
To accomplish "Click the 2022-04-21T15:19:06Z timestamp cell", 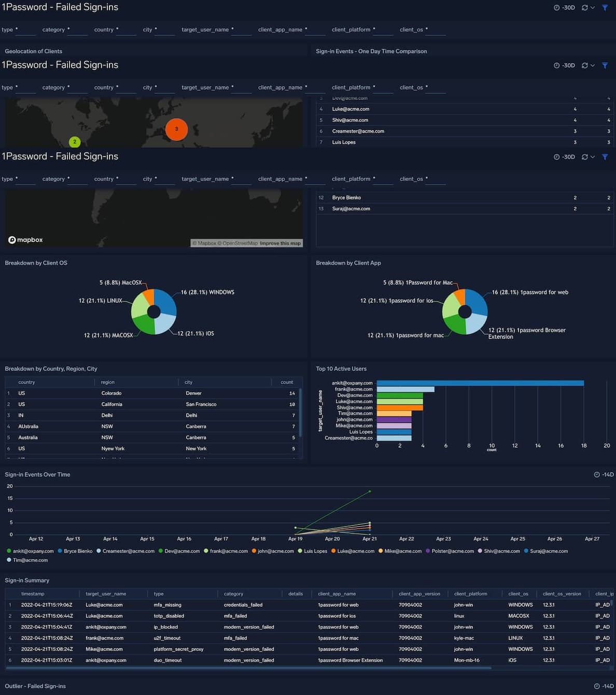I will pyautogui.click(x=47, y=605).
